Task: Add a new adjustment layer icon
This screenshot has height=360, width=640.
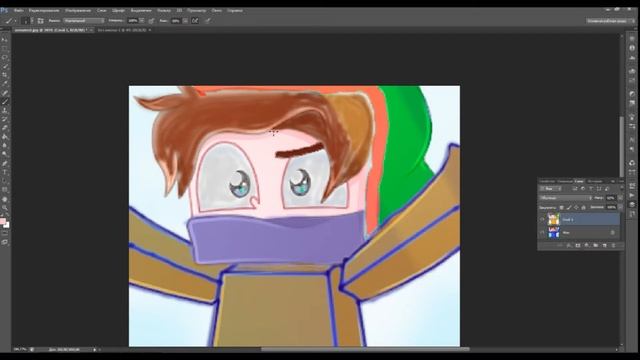Action: click(587, 245)
